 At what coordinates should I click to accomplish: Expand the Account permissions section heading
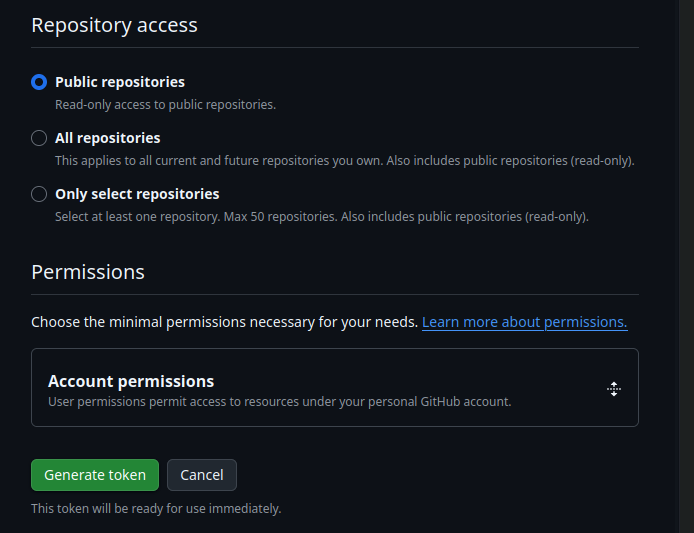point(131,381)
